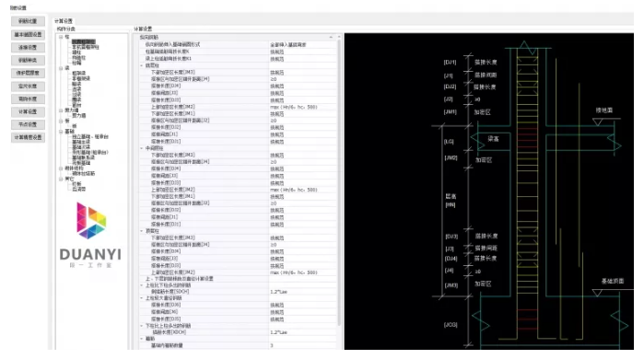Collapse the 顶层柱 property group

(142, 231)
